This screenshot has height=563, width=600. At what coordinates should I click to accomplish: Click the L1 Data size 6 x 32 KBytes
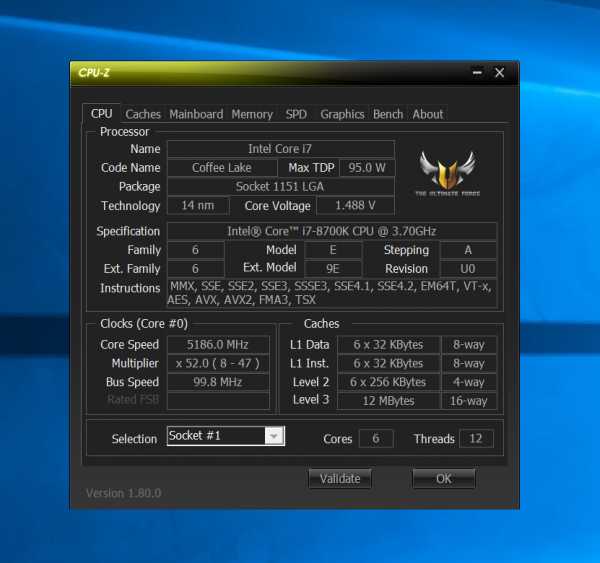[x=388, y=344]
